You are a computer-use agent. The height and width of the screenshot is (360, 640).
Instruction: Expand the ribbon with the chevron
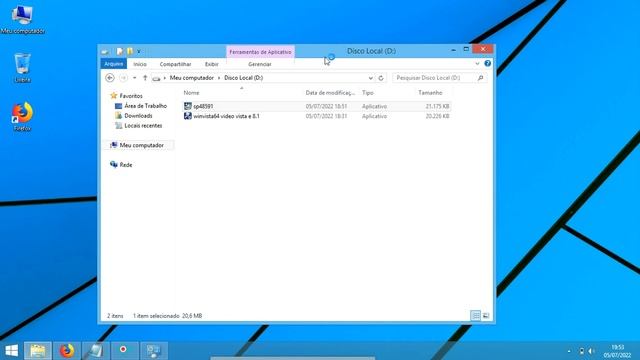[477, 64]
